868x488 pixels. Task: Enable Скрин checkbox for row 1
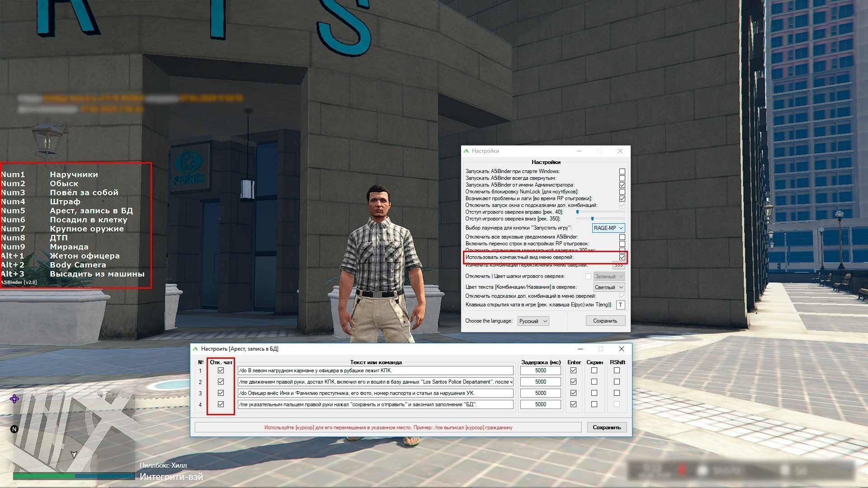tap(594, 371)
